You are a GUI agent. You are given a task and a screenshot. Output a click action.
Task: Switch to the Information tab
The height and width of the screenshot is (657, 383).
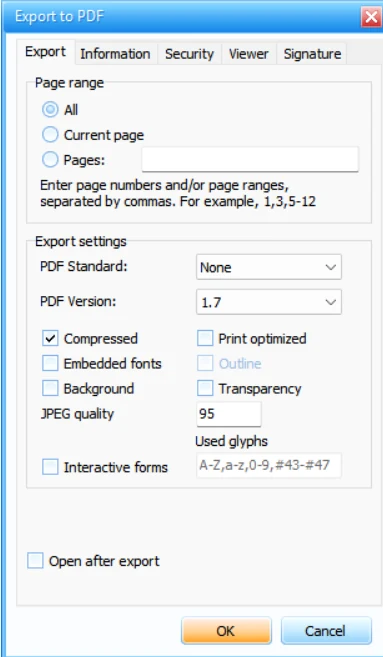coord(115,54)
